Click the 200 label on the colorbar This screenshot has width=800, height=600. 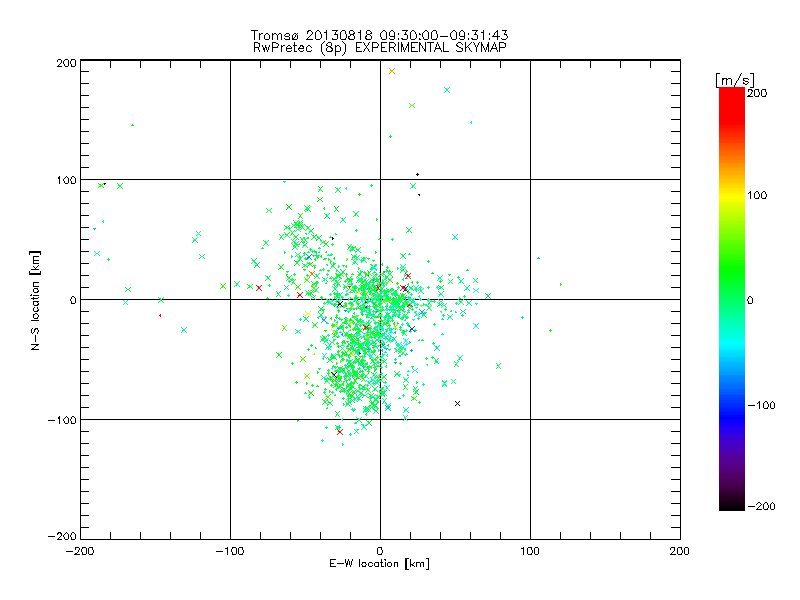(757, 93)
